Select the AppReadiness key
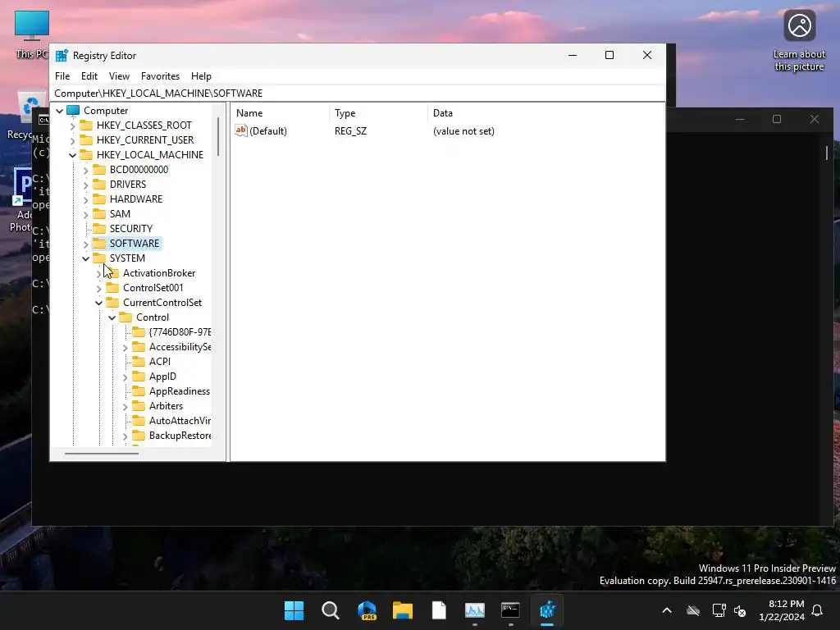 [180, 391]
